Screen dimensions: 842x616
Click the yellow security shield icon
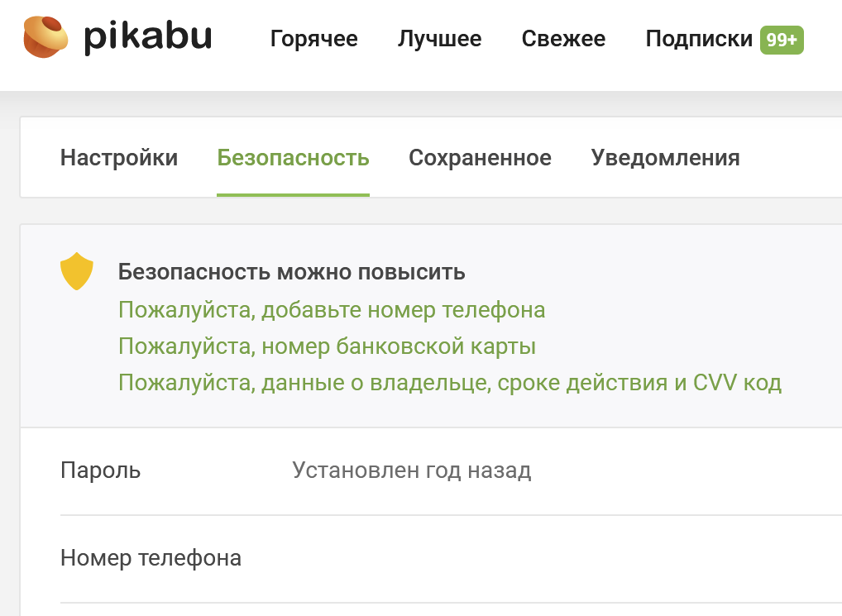tap(77, 271)
